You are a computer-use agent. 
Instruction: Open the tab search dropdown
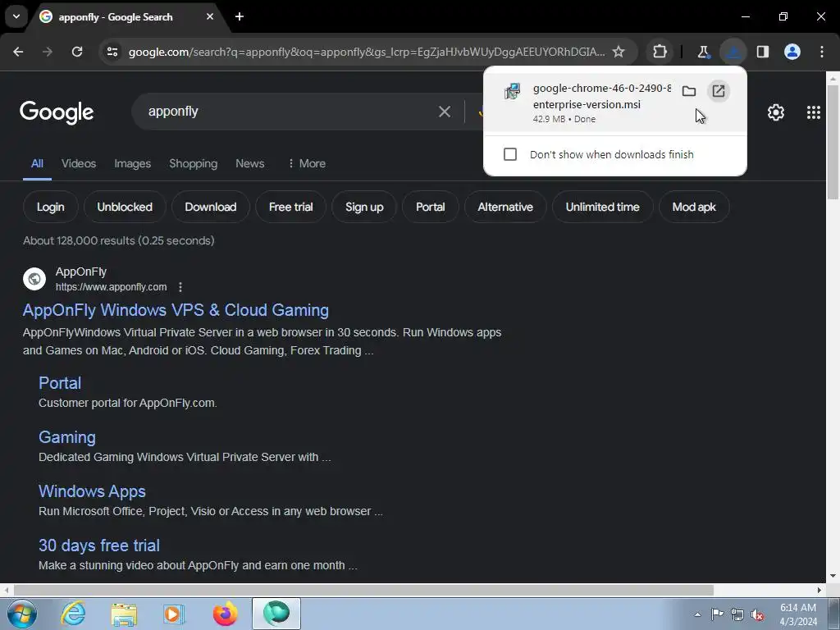(16, 16)
